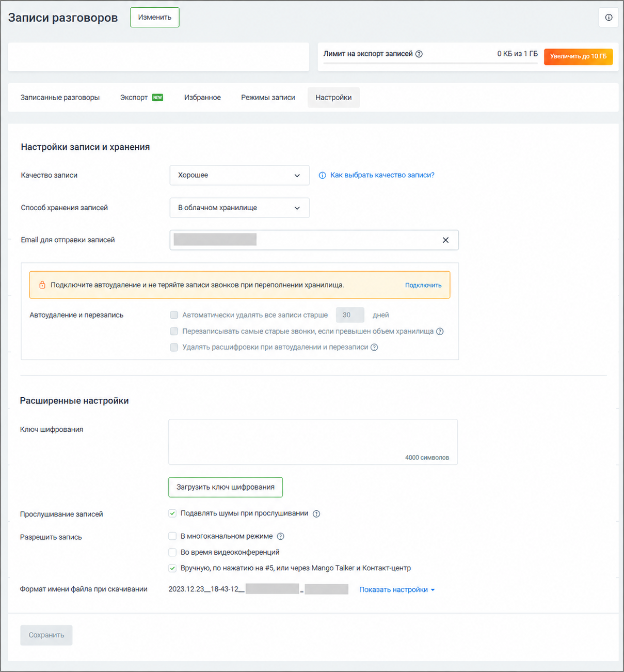624x672 pixels.
Task: Click Увеличить до 10 ГБ button
Action: (x=578, y=56)
